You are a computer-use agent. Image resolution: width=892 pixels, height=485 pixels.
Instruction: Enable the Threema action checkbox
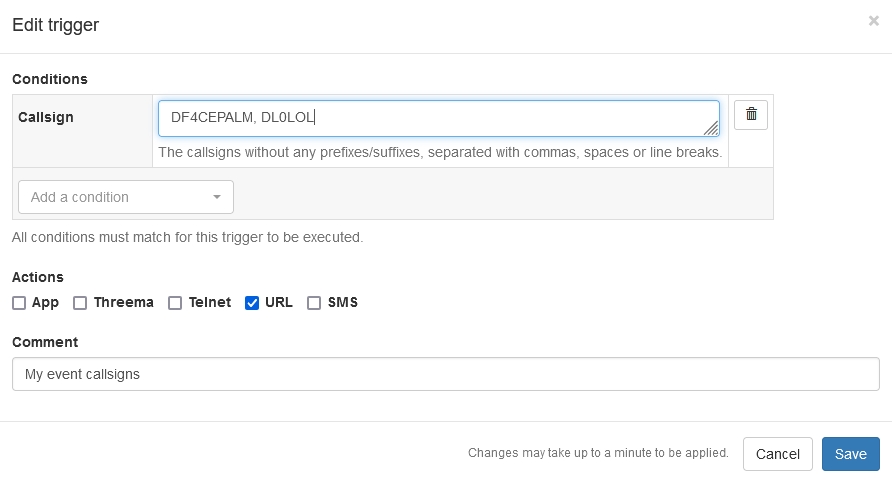(81, 303)
